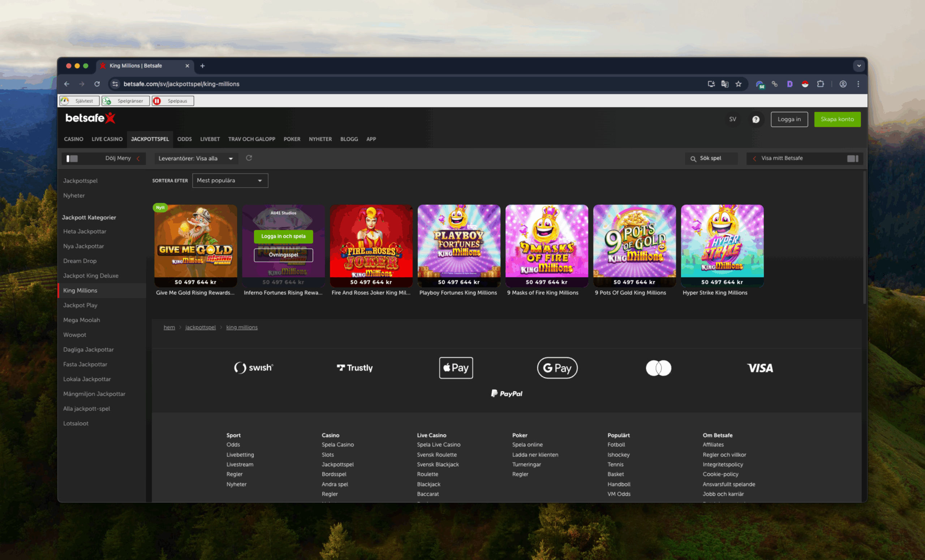Open the TRAV OCH GALOPP tab
Image resolution: width=925 pixels, height=560 pixels.
251,139
